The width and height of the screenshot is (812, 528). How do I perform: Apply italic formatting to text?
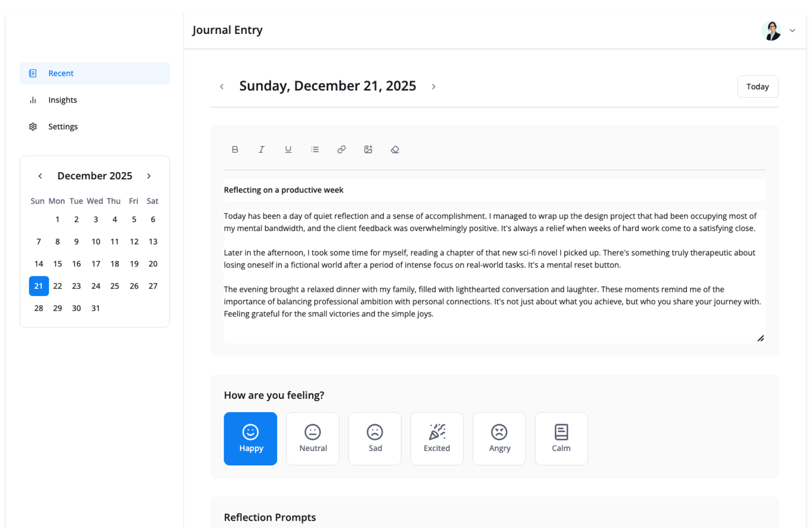261,149
